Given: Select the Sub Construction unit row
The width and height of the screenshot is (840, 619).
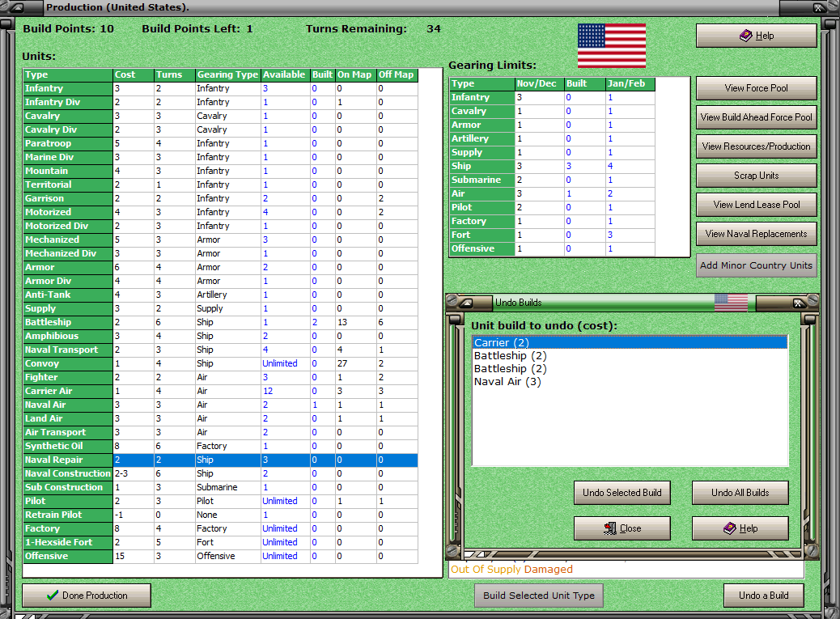Looking at the screenshot, I should pyautogui.click(x=220, y=487).
